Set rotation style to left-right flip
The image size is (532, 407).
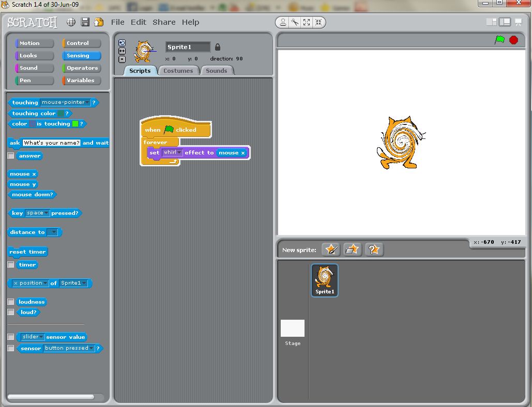(122, 51)
